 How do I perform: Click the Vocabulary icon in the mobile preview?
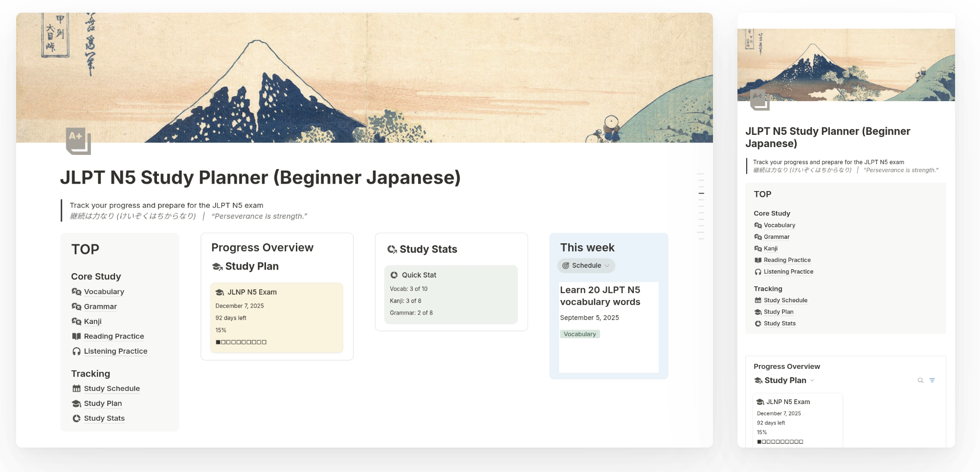(x=758, y=225)
